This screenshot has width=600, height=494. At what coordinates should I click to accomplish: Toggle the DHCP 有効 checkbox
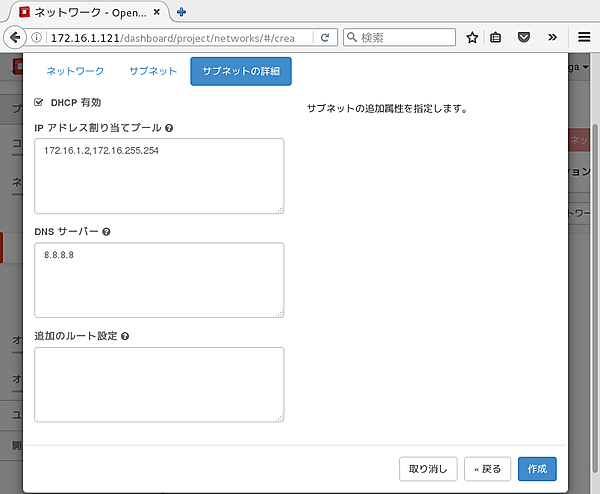coord(39,102)
